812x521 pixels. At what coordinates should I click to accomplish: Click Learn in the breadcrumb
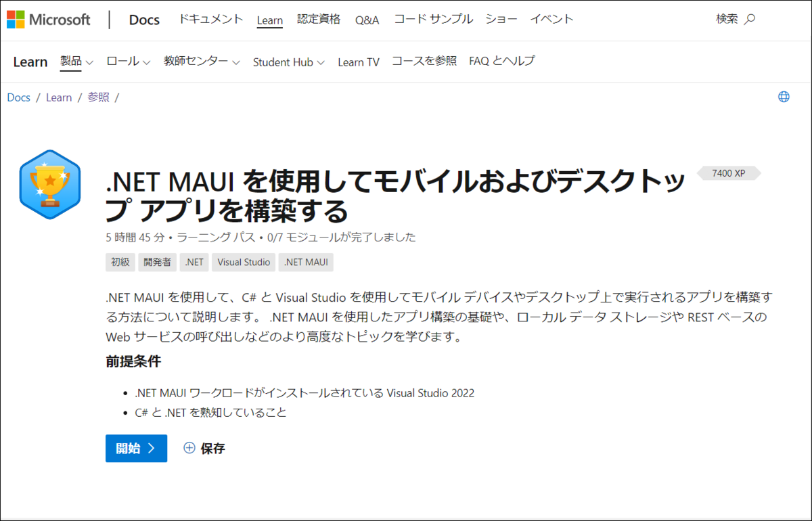point(59,97)
